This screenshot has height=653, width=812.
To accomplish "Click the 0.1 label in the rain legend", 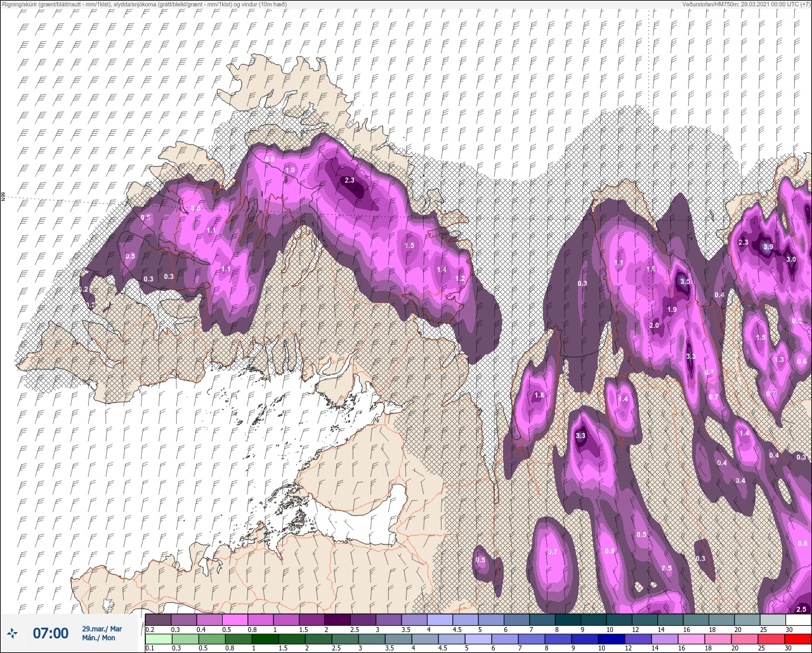I will 150,648.
